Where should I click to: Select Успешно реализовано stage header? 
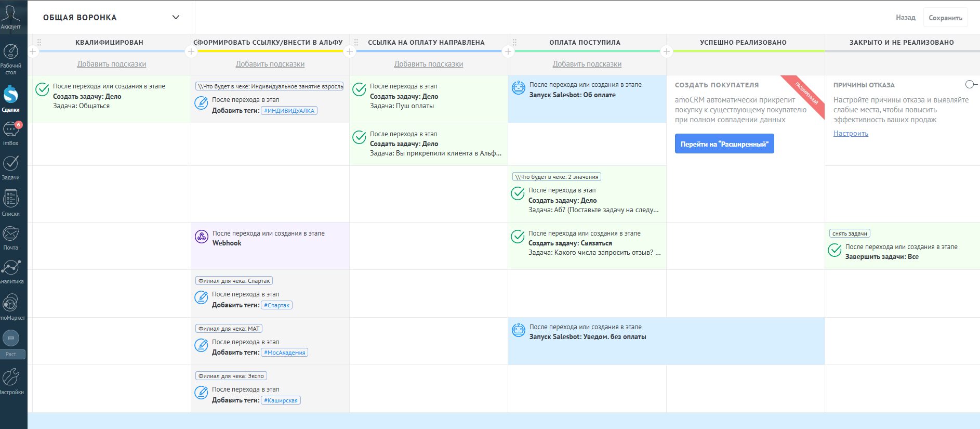743,43
